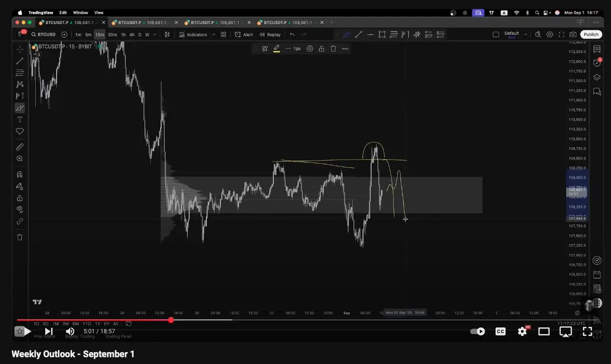Viewport: 611px width, 364px height.
Task: Lock the selected drawing in floating toolbar
Action: coord(321,49)
